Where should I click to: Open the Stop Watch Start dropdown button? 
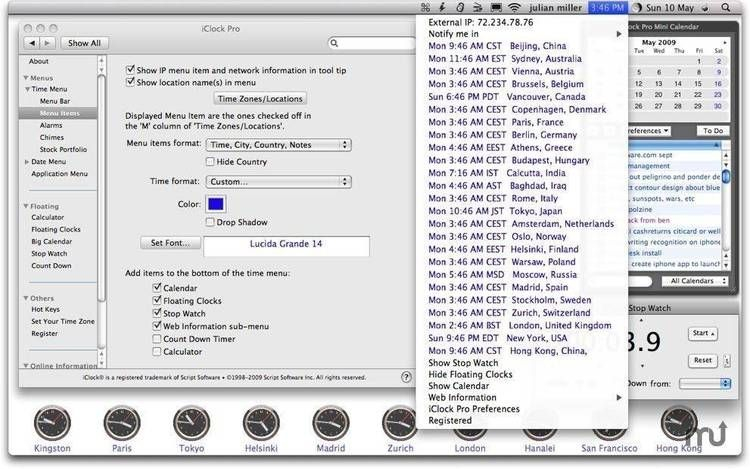(x=703, y=333)
